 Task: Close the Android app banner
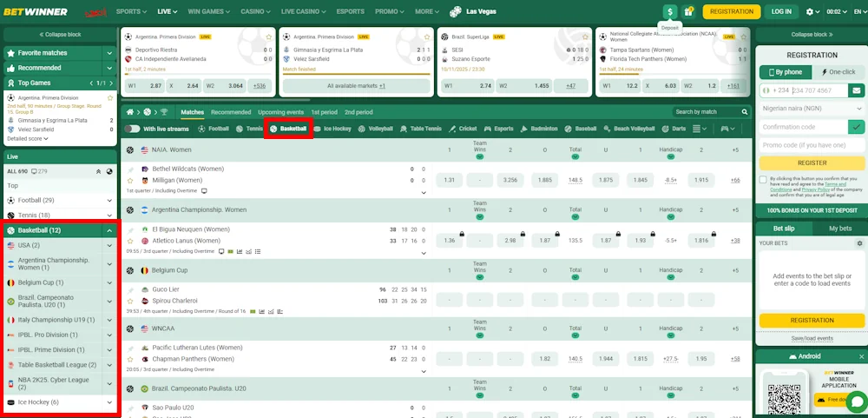(861, 356)
